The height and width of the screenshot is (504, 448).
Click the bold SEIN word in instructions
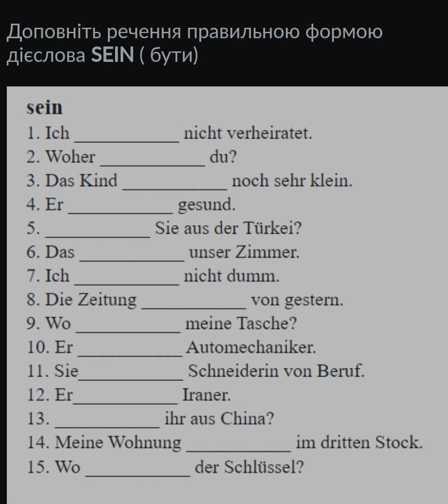(x=112, y=55)
